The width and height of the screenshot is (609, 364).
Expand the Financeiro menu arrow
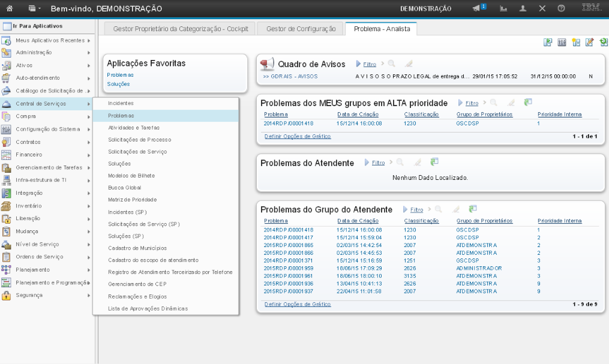click(x=88, y=155)
